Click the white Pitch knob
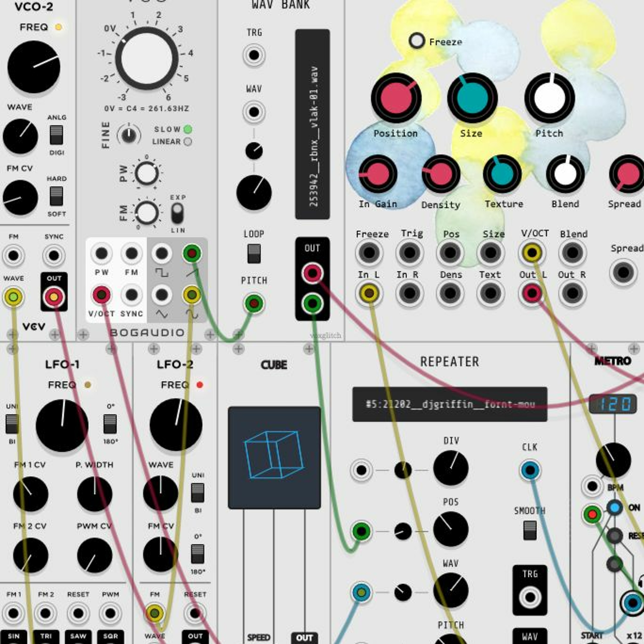Viewport: 644px width, 644px height. coord(550,98)
